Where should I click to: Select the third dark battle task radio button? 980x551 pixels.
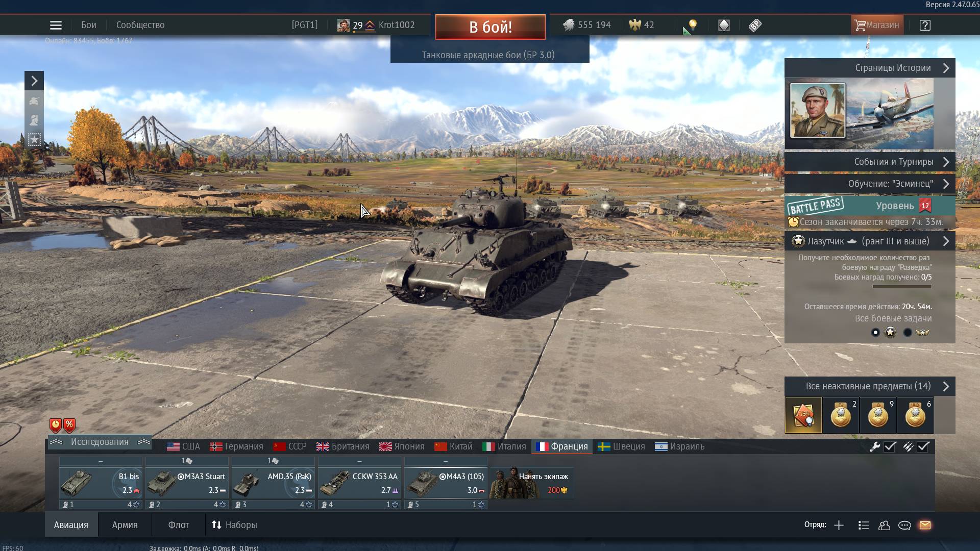(x=908, y=333)
